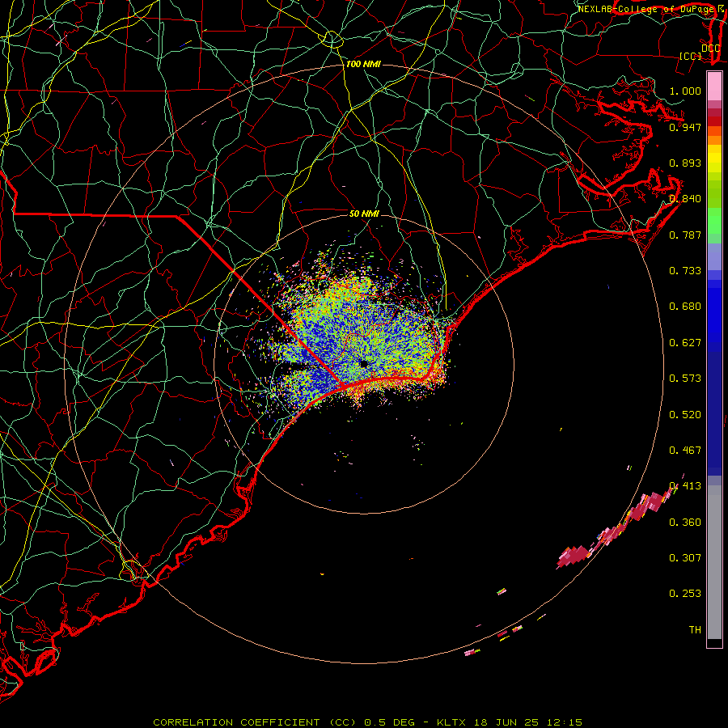728x728 pixels.
Task: Click the 0.733 scale value
Action: 685,271
